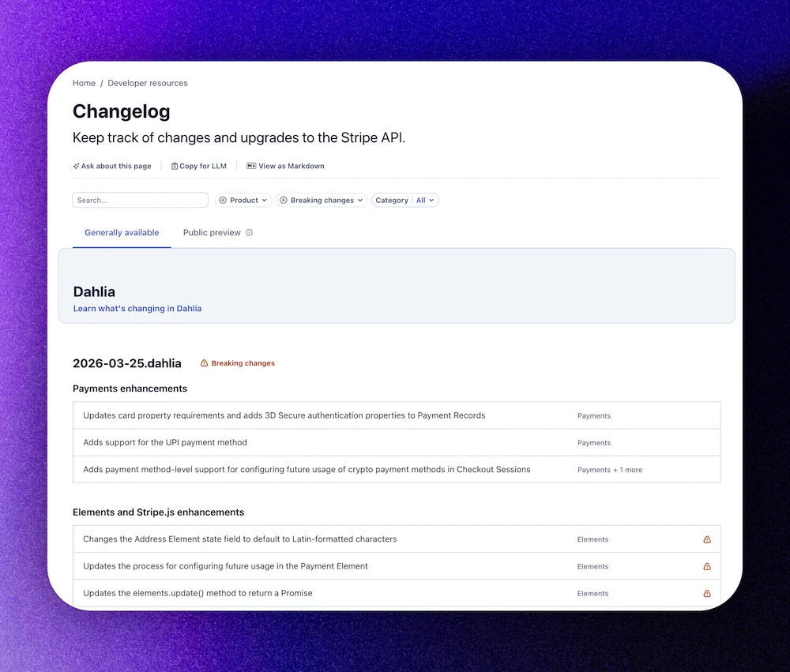Click the info icon next to Public preview
Screen dimensions: 790x672
coord(250,232)
